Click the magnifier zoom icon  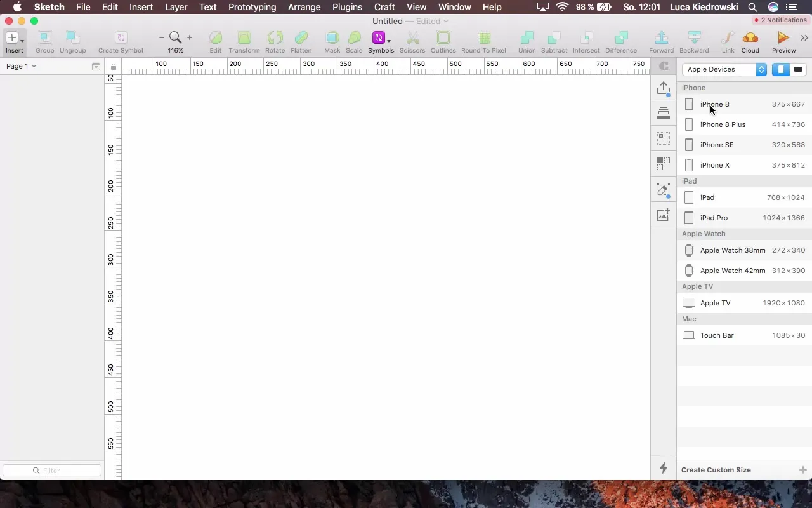click(175, 38)
